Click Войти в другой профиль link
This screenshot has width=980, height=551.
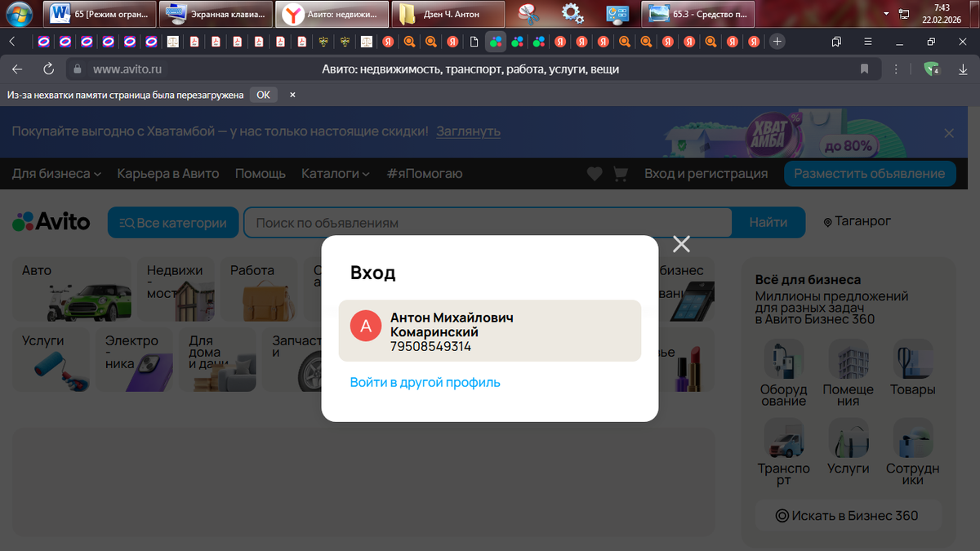coord(425,382)
